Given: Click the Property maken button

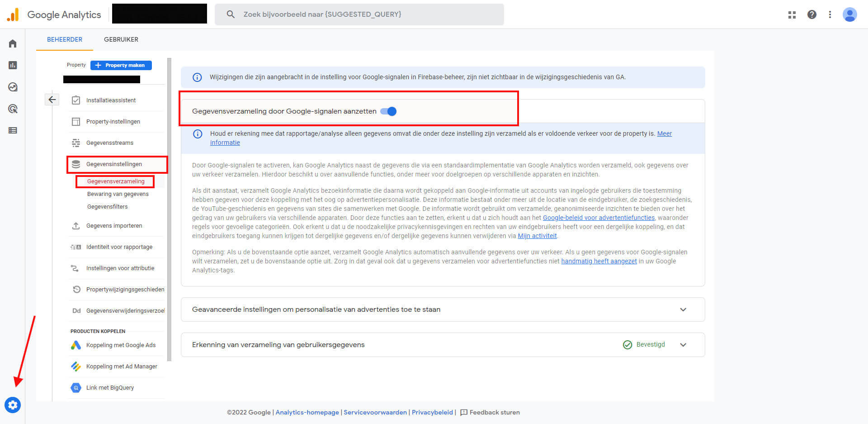Looking at the screenshot, I should point(121,65).
